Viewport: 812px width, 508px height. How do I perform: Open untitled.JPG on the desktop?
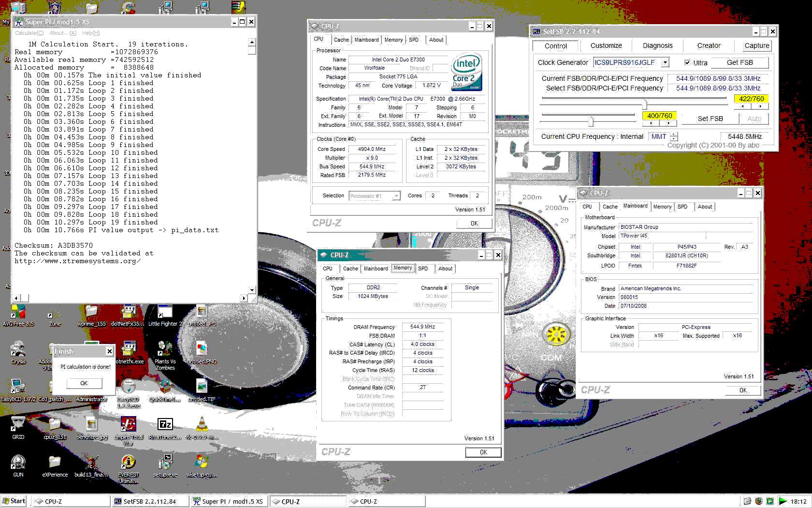[202, 315]
